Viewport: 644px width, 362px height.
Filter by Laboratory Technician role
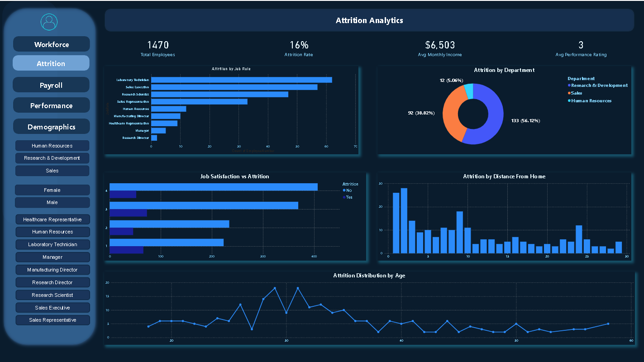pos(52,244)
